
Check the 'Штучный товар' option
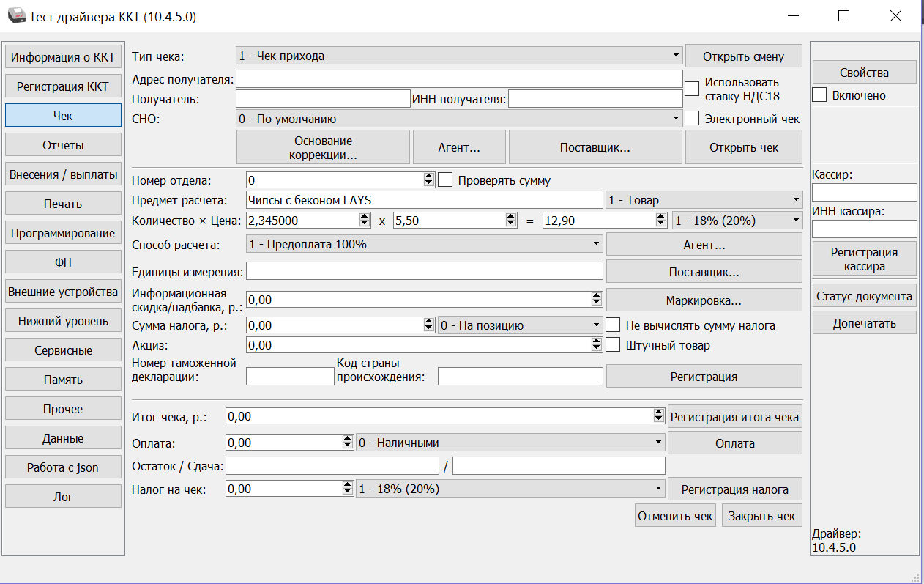tap(614, 345)
